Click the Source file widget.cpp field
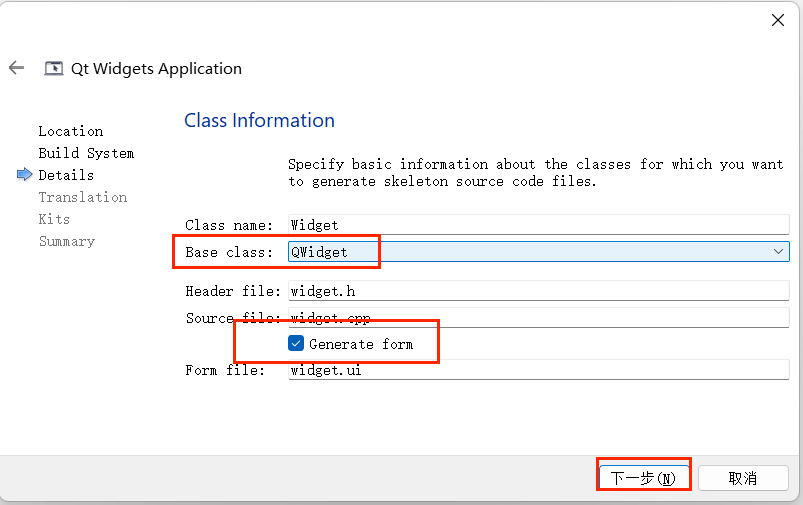The height and width of the screenshot is (505, 803). [x=539, y=318]
